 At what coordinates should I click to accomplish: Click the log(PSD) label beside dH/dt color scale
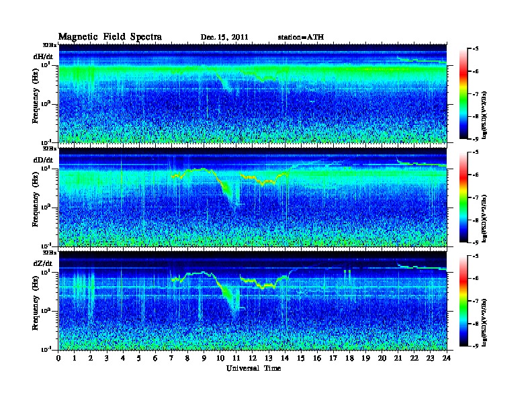tap(485, 115)
